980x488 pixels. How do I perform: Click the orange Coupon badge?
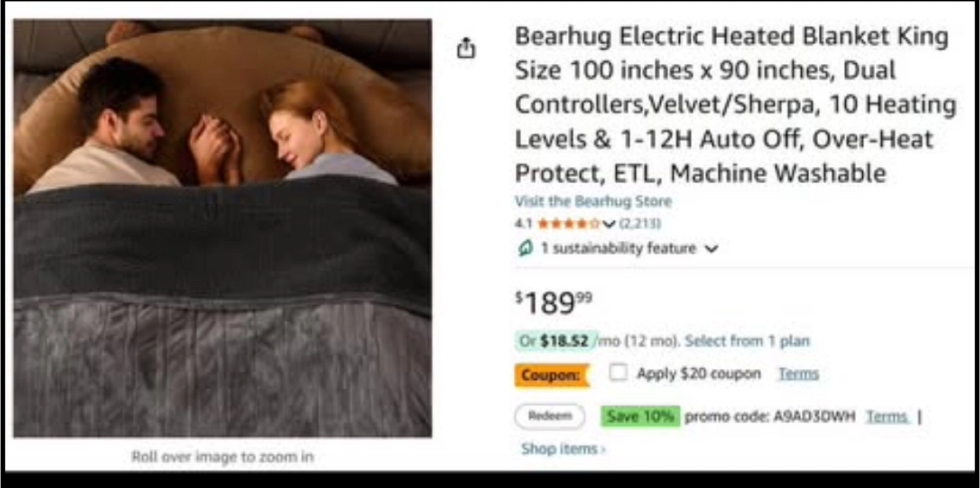click(552, 375)
